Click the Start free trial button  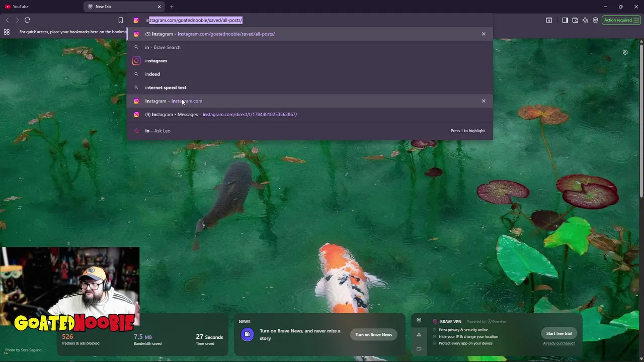pyautogui.click(x=559, y=333)
